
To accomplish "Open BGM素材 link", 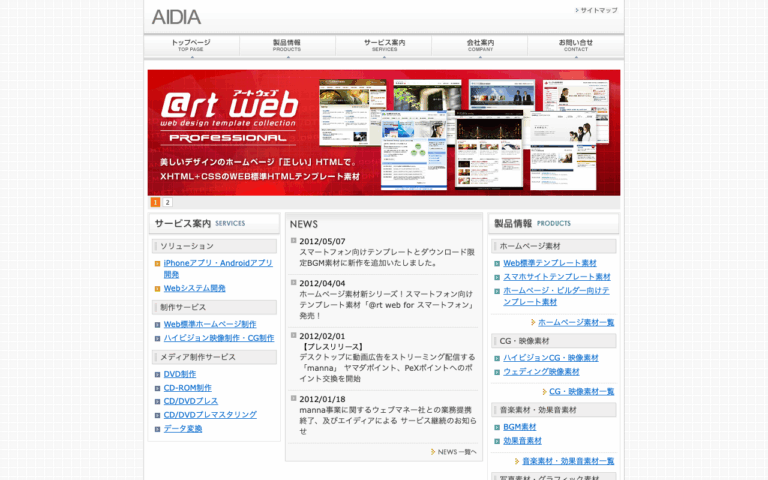I will (520, 427).
